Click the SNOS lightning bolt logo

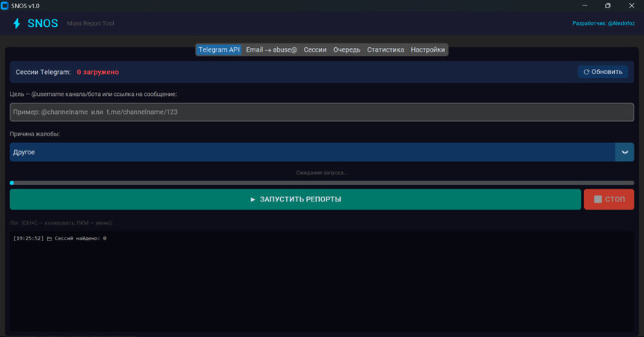pyautogui.click(x=16, y=23)
